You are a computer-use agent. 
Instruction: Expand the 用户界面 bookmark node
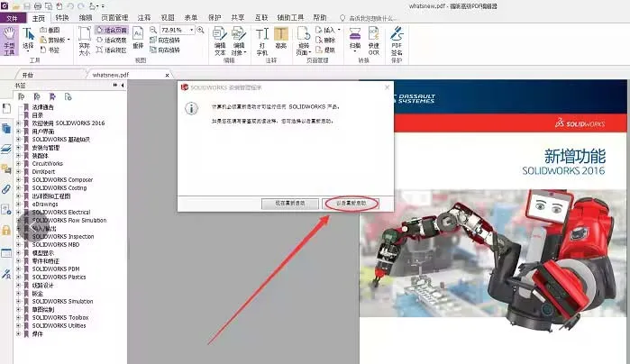tap(18, 132)
